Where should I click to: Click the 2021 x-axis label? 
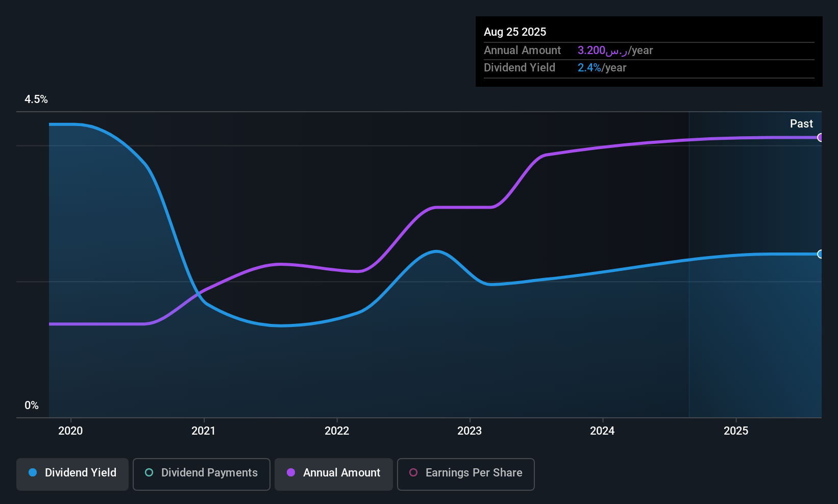pyautogui.click(x=204, y=431)
